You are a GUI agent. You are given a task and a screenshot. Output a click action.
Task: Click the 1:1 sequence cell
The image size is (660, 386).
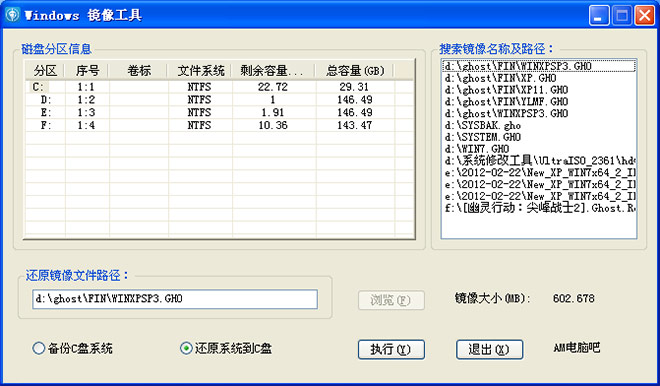pos(86,87)
